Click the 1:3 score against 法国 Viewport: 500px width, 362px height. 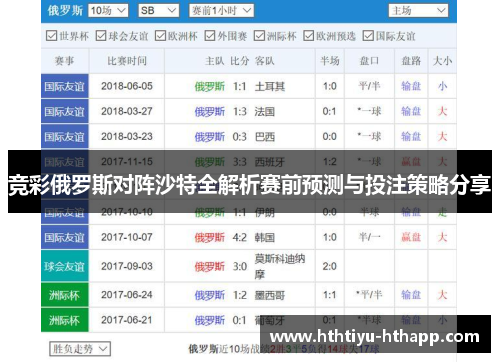pos(239,111)
